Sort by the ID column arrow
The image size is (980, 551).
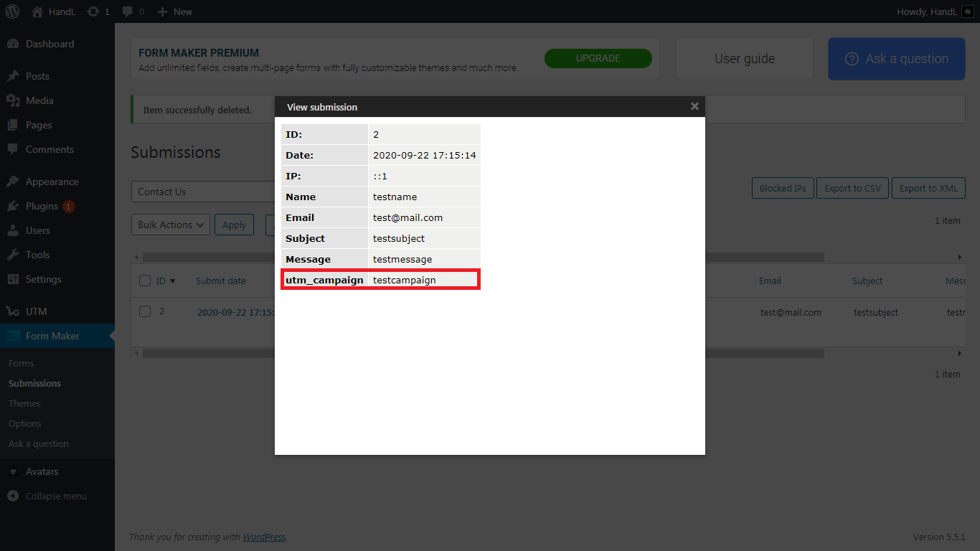[x=172, y=281]
